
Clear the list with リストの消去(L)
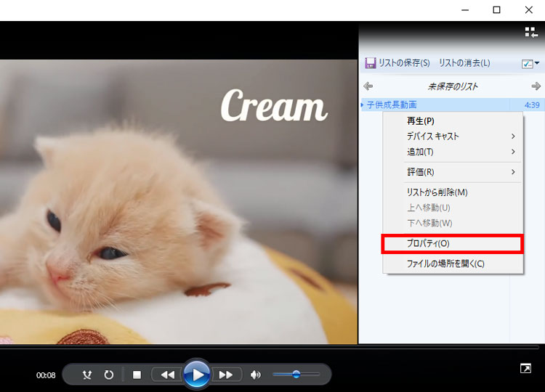[x=464, y=63]
